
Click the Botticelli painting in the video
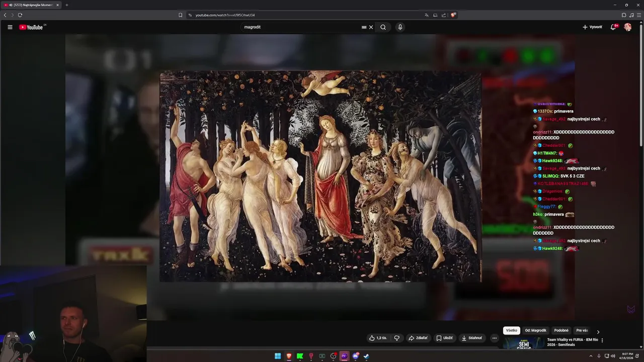tap(320, 176)
